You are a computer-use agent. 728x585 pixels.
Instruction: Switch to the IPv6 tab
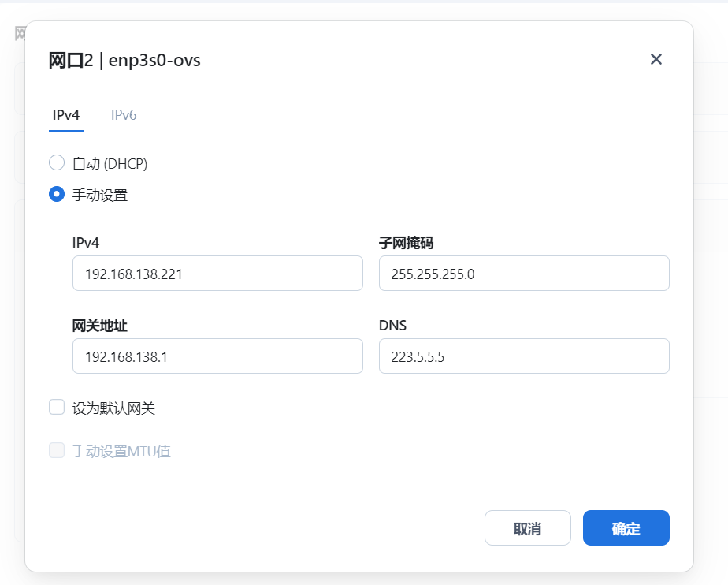pyautogui.click(x=124, y=115)
